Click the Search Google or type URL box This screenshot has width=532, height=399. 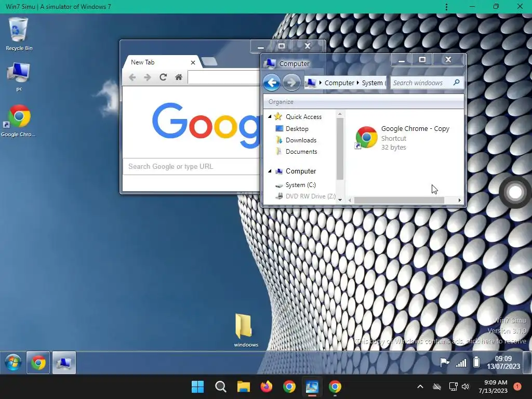191,166
